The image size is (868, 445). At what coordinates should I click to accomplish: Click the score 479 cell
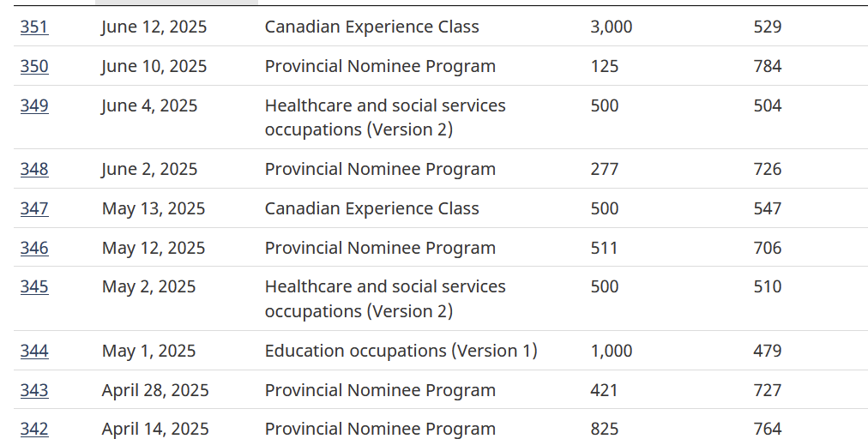click(x=767, y=351)
